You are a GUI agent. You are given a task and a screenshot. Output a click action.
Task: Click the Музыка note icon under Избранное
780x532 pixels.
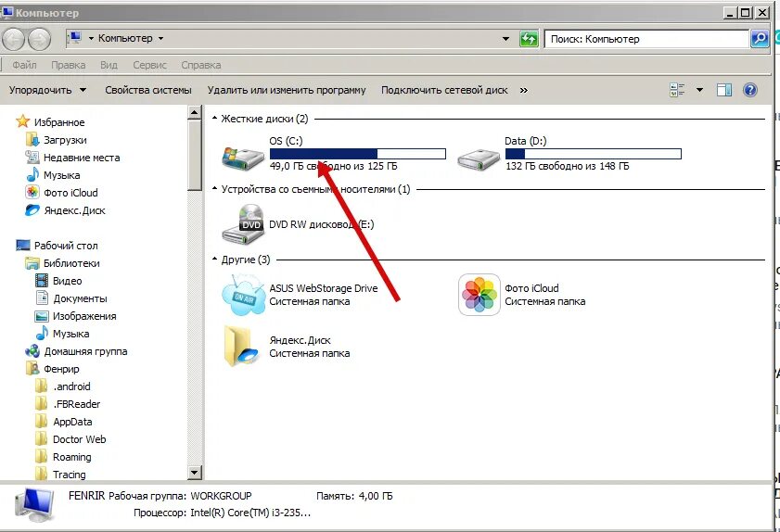(32, 174)
